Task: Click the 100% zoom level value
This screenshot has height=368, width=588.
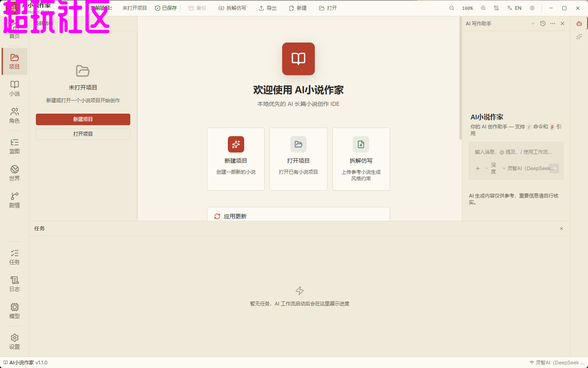Action: tap(468, 8)
